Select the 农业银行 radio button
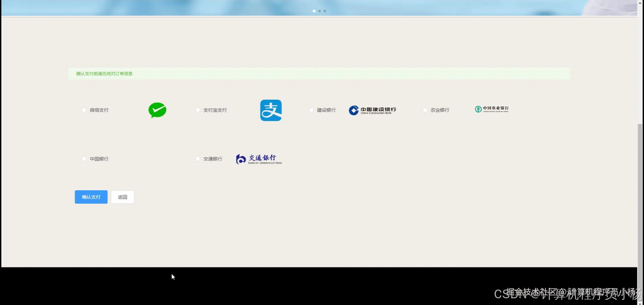Viewport: 644px width, 305px height. [x=425, y=110]
